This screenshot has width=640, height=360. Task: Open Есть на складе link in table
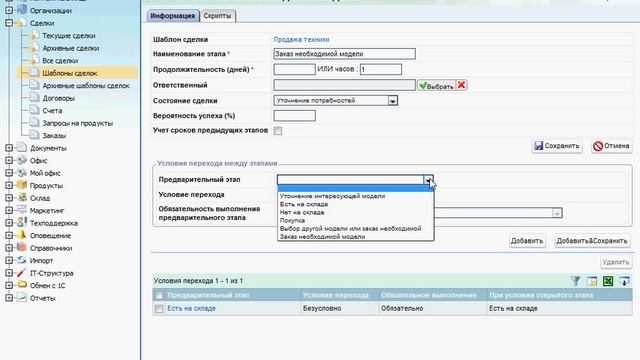(x=191, y=309)
